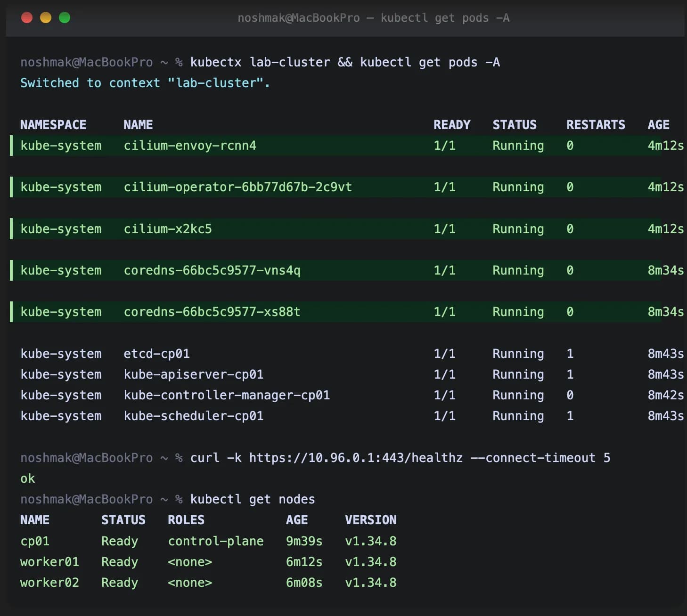Select pod name cilium-envoy-rcnn4
Viewport: 687px width, 616px height.
point(190,146)
